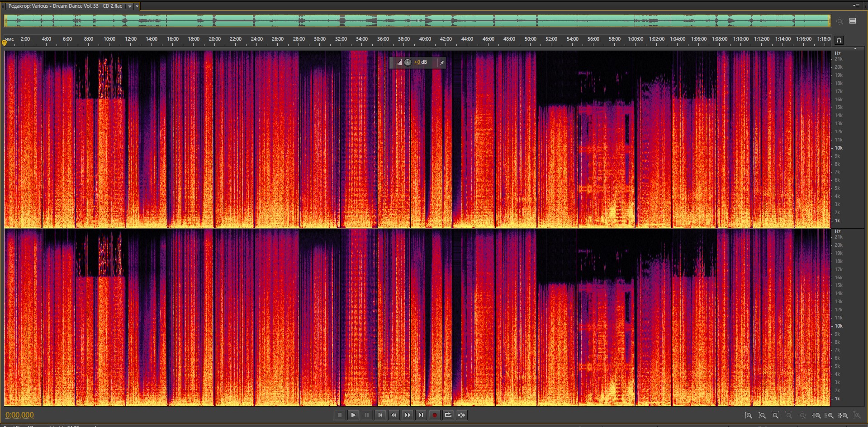Click the Zoom In (Amplitude) icon

point(749,415)
